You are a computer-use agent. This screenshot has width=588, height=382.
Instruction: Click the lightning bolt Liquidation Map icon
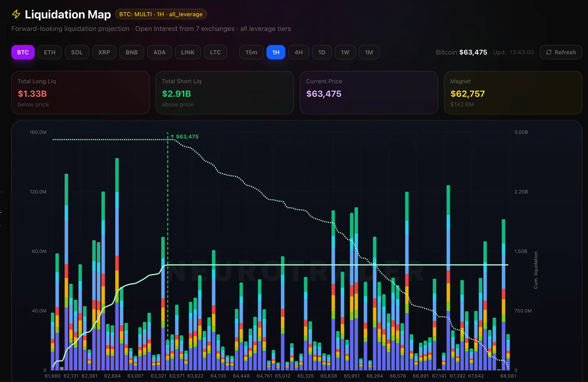[x=16, y=14]
